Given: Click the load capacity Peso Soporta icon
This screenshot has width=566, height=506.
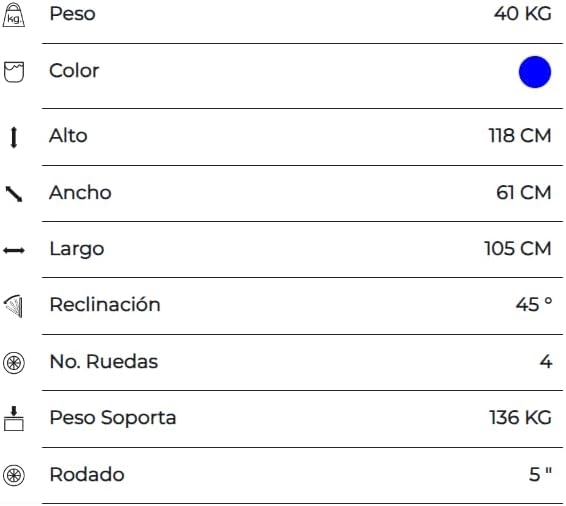Looking at the screenshot, I should [14, 419].
